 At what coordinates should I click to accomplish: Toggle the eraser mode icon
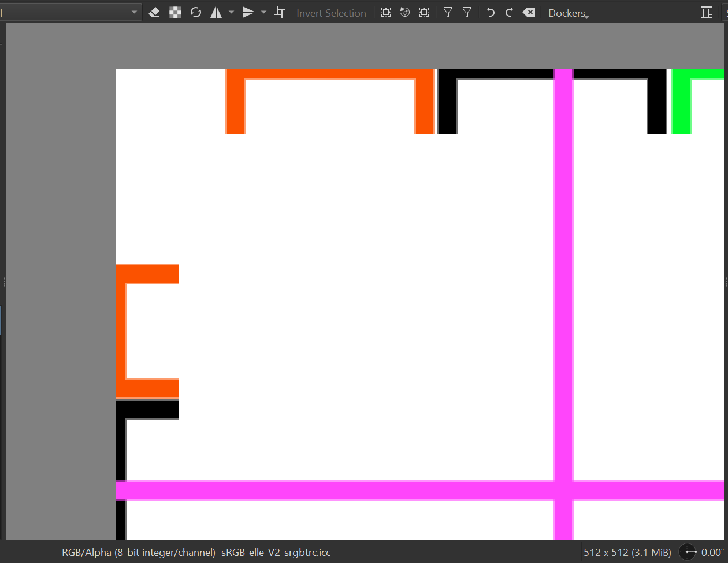point(154,12)
